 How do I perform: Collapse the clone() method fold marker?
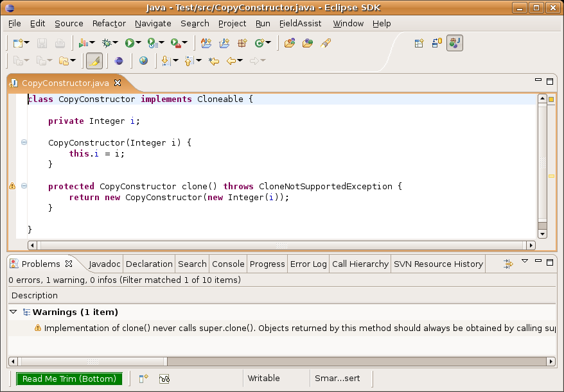[24, 186]
